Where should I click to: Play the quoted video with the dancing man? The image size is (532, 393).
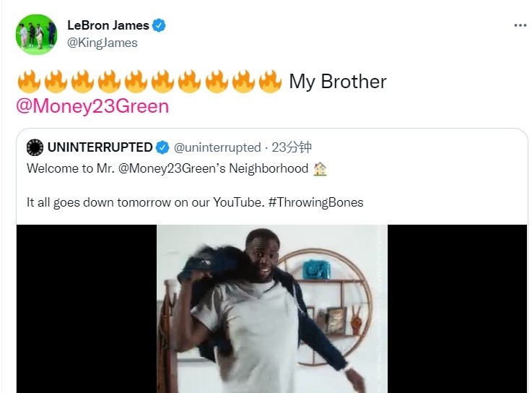(x=271, y=308)
